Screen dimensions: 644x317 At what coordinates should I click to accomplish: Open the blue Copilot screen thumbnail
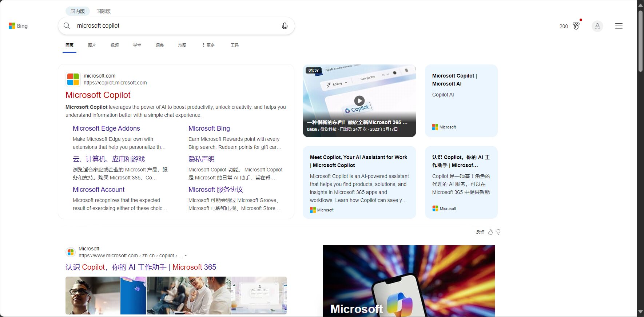click(133, 296)
